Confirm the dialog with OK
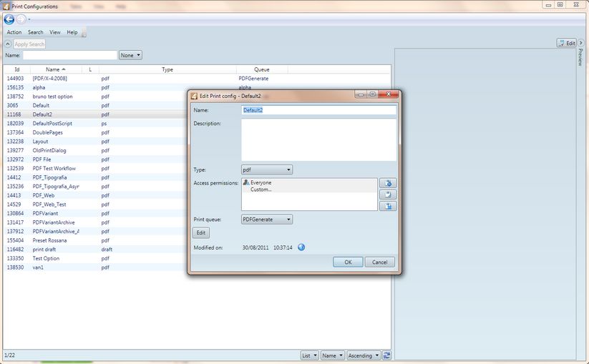Viewport: 589px width, 364px height. 348,262
